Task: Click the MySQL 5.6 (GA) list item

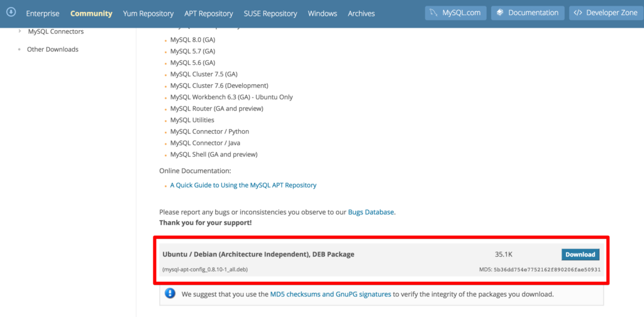Action: tap(192, 63)
